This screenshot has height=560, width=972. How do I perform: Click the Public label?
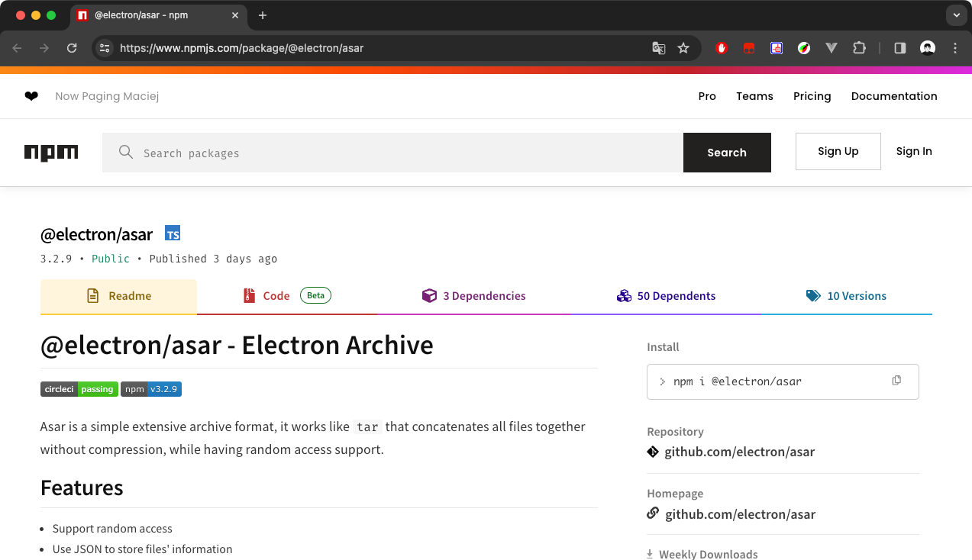(111, 259)
